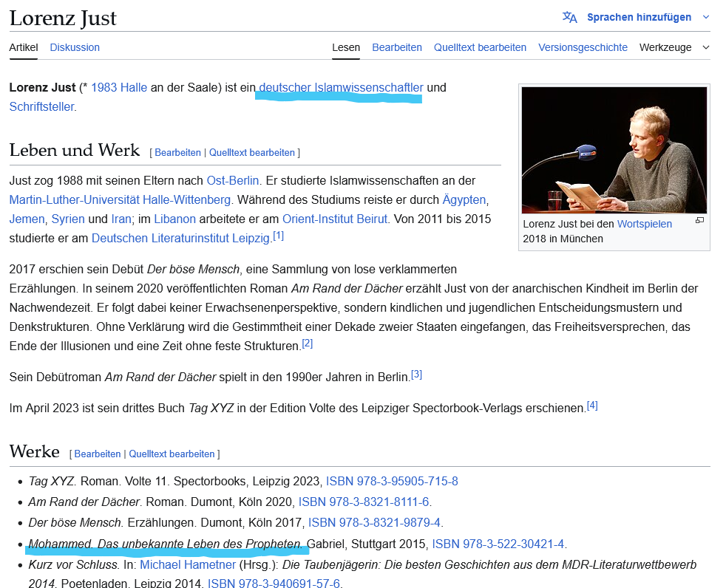
Task: Jump to footnote reference [1]
Action: 278,236
